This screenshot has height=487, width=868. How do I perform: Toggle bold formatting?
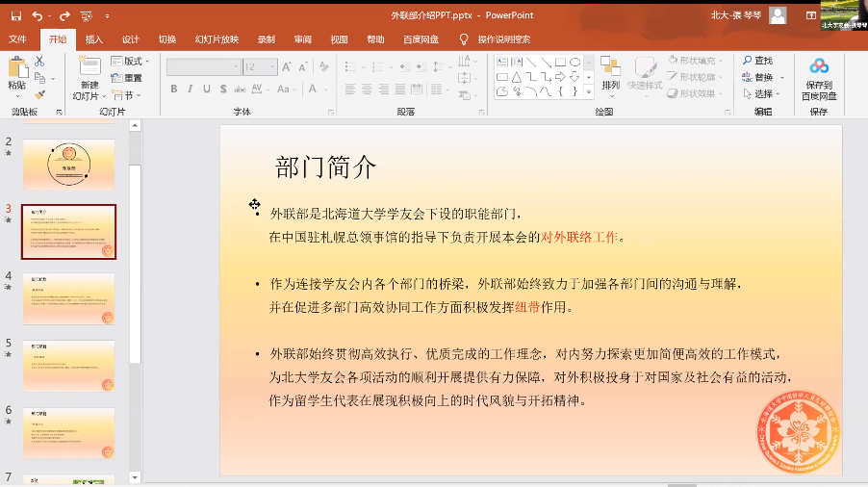click(174, 89)
